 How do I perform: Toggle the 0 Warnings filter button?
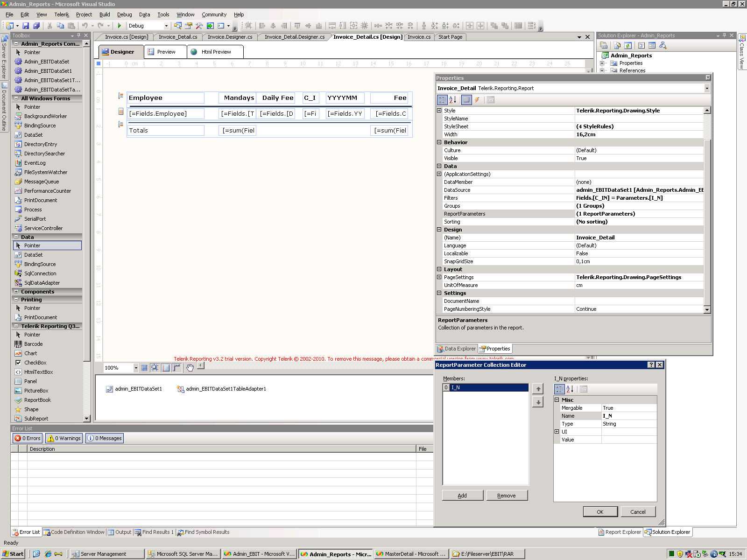64,438
